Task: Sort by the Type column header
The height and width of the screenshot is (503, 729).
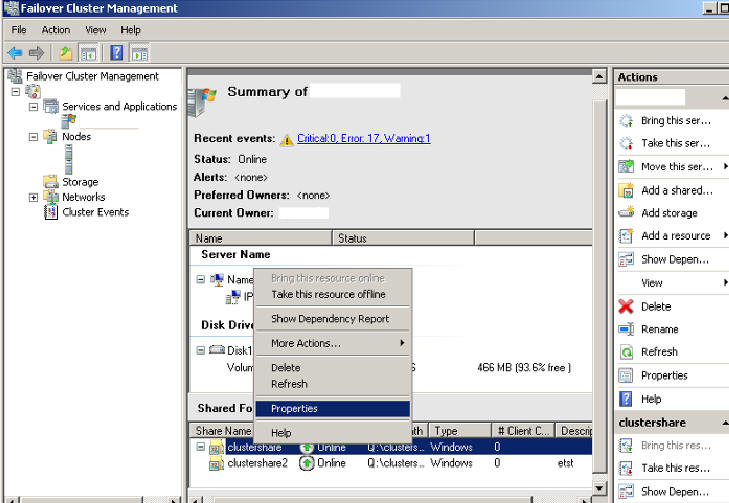Action: 460,431
